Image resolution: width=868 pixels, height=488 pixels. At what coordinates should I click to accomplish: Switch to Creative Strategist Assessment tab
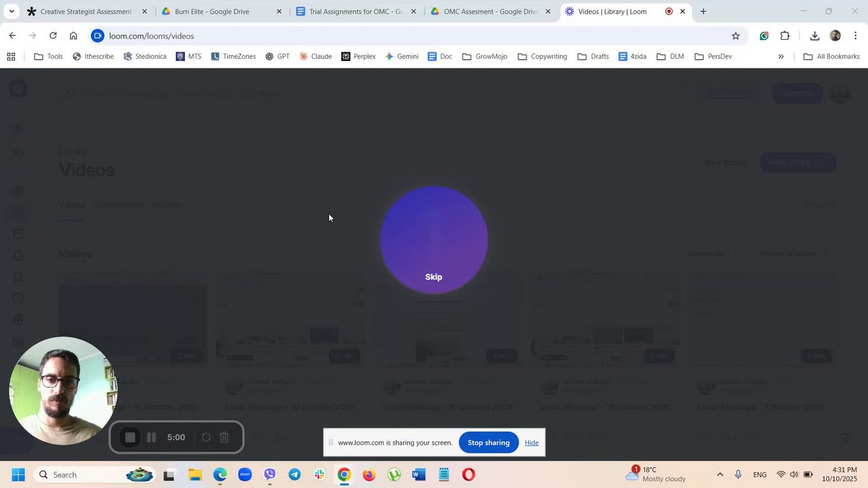tap(86, 12)
